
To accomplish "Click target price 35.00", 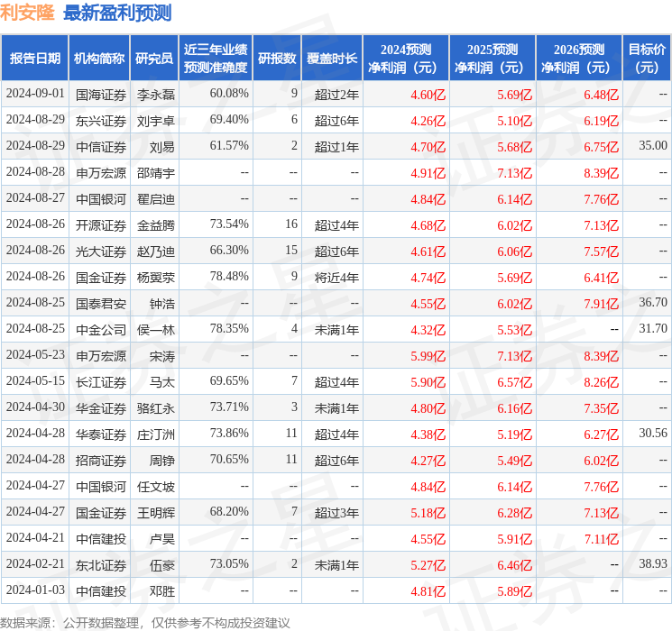I will tap(653, 146).
